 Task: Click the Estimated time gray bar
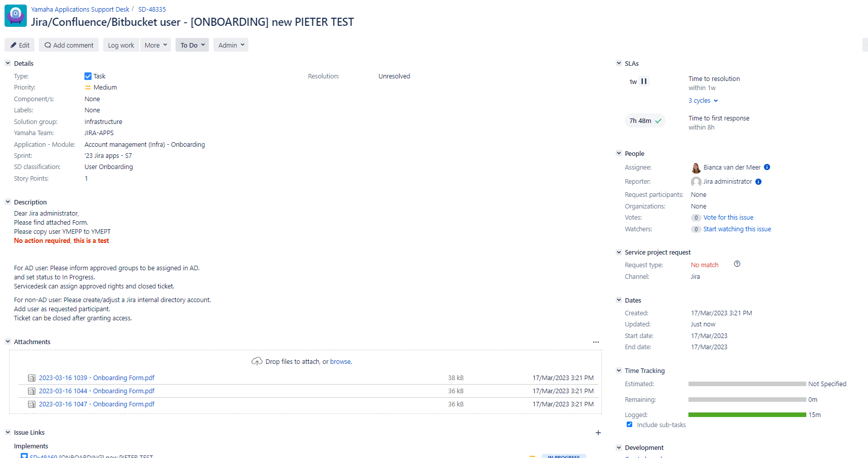click(x=747, y=384)
